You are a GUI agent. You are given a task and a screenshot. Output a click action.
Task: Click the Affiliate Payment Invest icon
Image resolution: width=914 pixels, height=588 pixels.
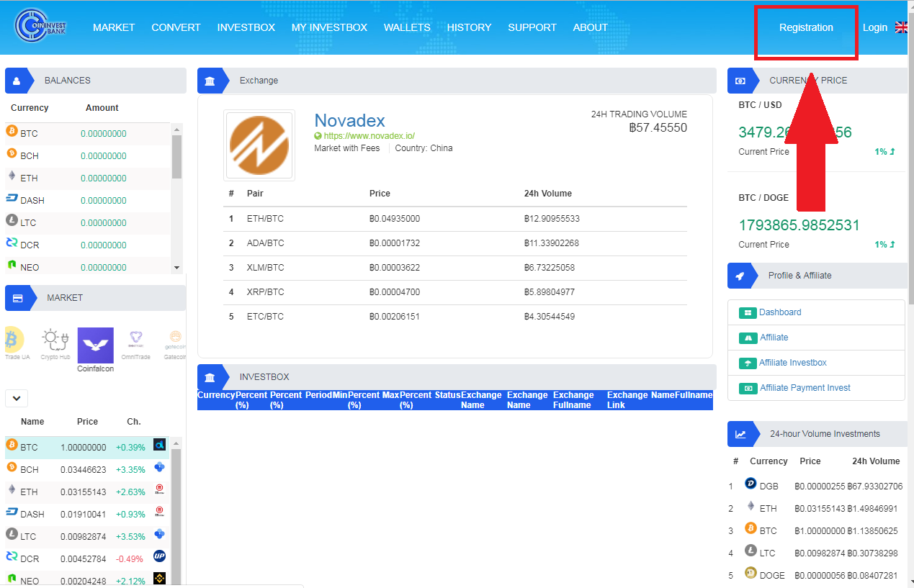click(x=747, y=388)
